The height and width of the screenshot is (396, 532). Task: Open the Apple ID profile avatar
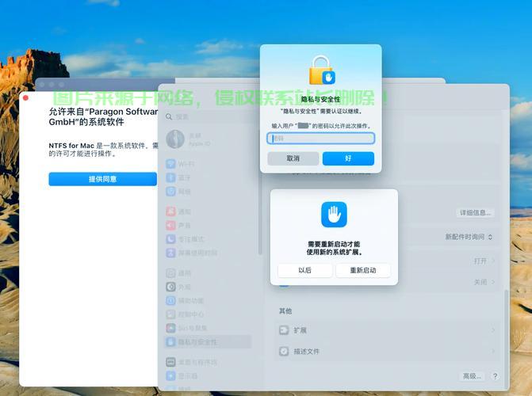pyautogui.click(x=175, y=139)
